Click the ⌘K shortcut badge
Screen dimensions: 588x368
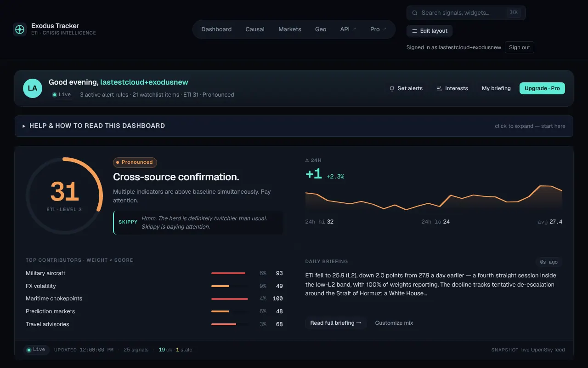point(513,12)
